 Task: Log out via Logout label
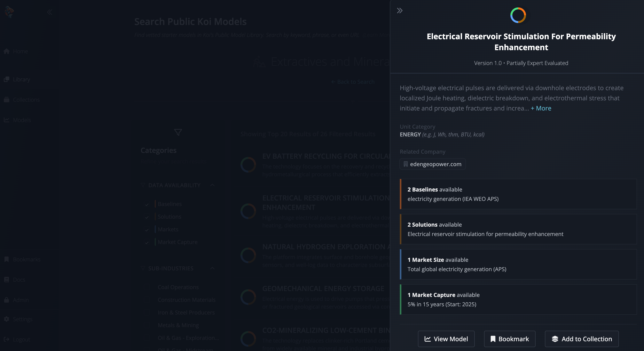(x=21, y=339)
